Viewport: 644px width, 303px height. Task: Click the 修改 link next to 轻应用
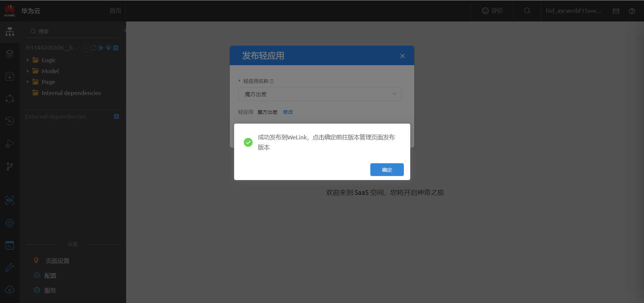pos(288,112)
